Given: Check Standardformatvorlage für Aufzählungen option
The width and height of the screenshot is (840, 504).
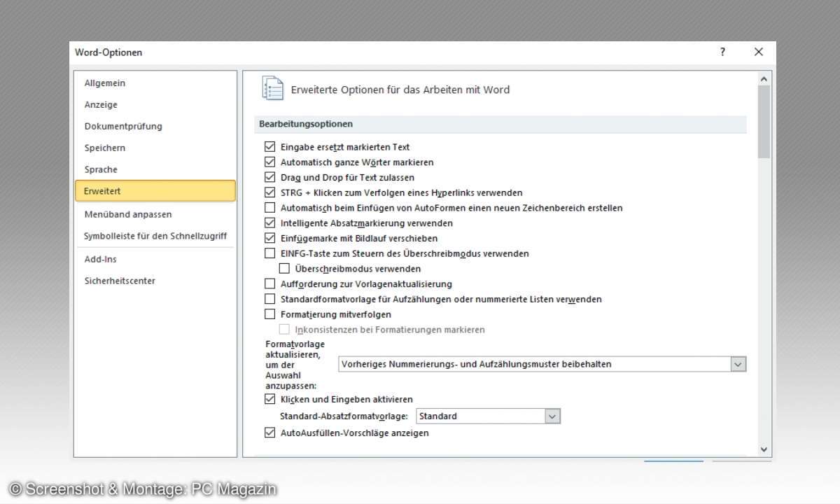Looking at the screenshot, I should pos(269,300).
